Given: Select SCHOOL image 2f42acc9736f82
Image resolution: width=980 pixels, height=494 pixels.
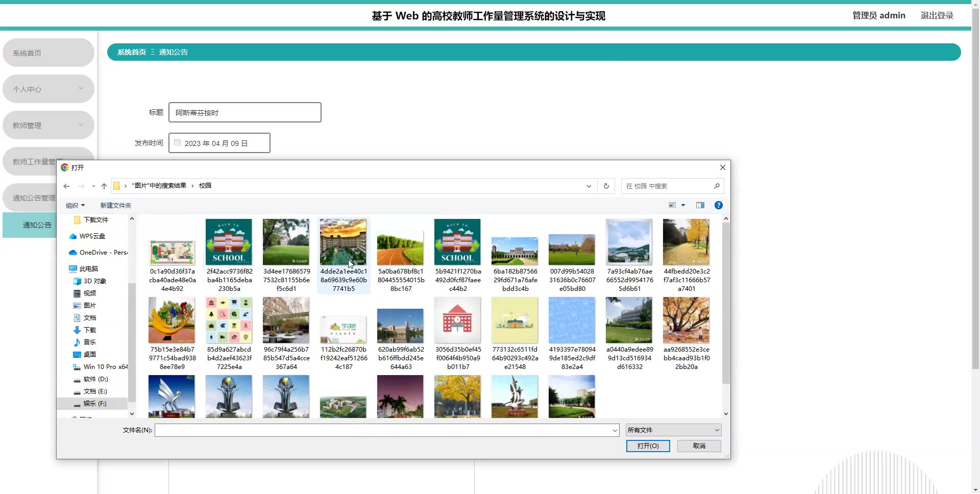Looking at the screenshot, I should tap(229, 242).
